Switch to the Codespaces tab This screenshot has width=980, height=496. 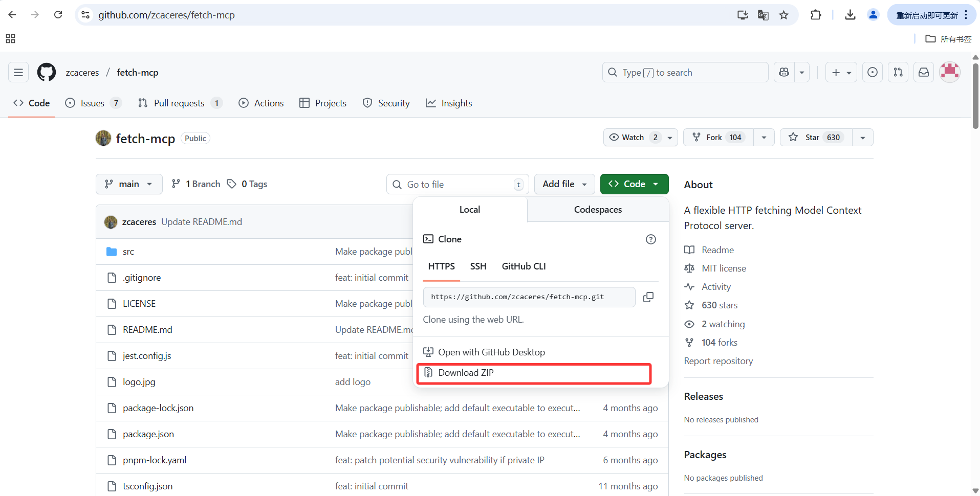[x=598, y=210]
